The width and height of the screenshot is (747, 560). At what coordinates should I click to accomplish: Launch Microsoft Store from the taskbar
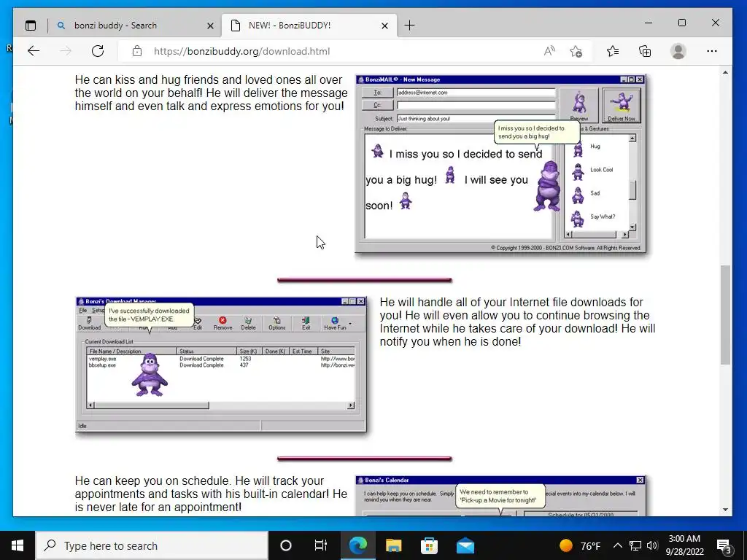pos(429,545)
